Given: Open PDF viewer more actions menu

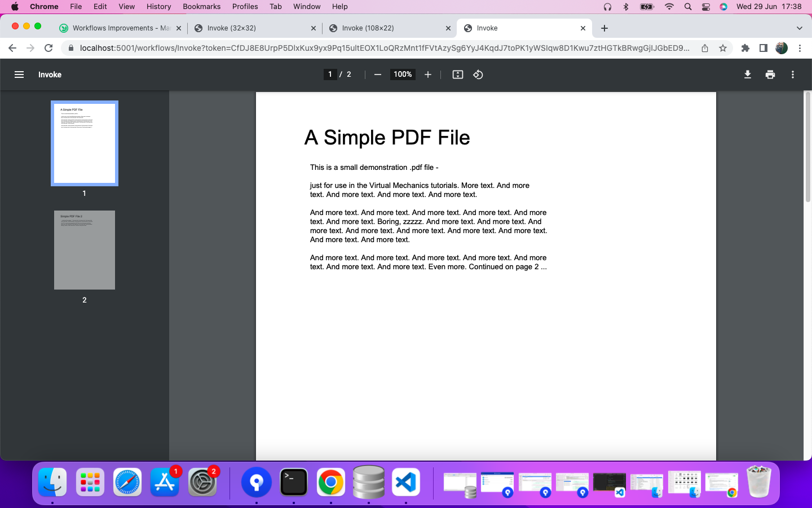Looking at the screenshot, I should tap(793, 75).
